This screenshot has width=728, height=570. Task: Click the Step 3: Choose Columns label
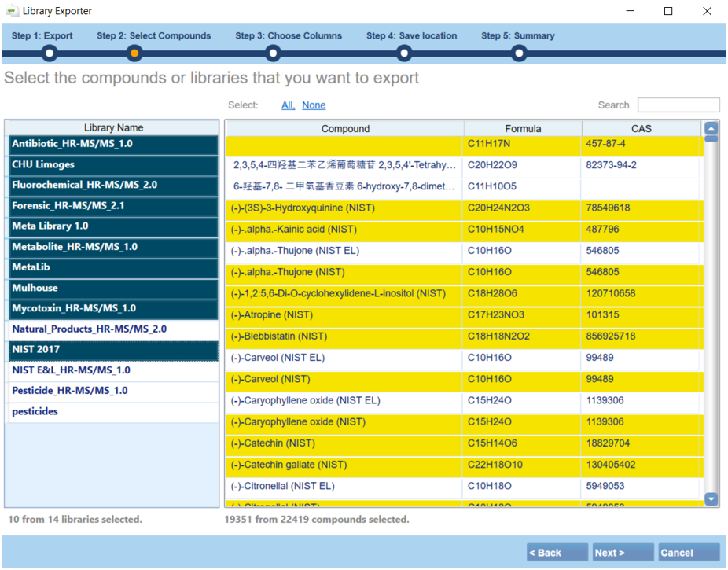289,35
